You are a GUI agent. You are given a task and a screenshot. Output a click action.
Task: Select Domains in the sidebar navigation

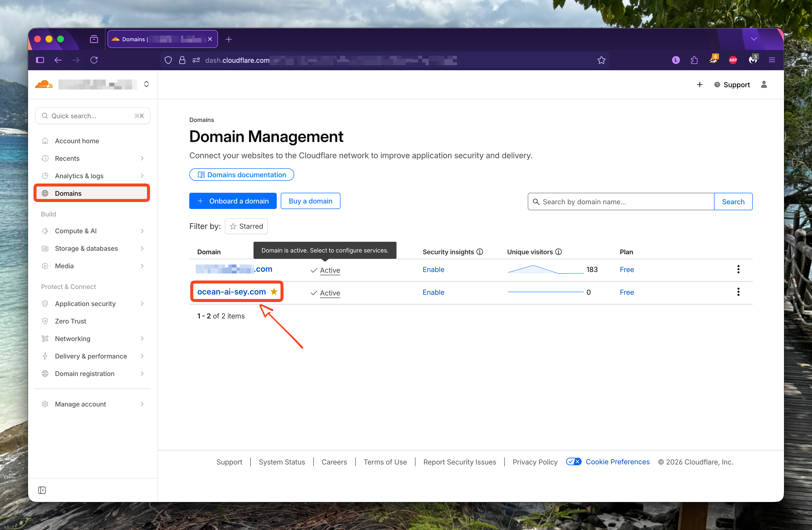(68, 193)
